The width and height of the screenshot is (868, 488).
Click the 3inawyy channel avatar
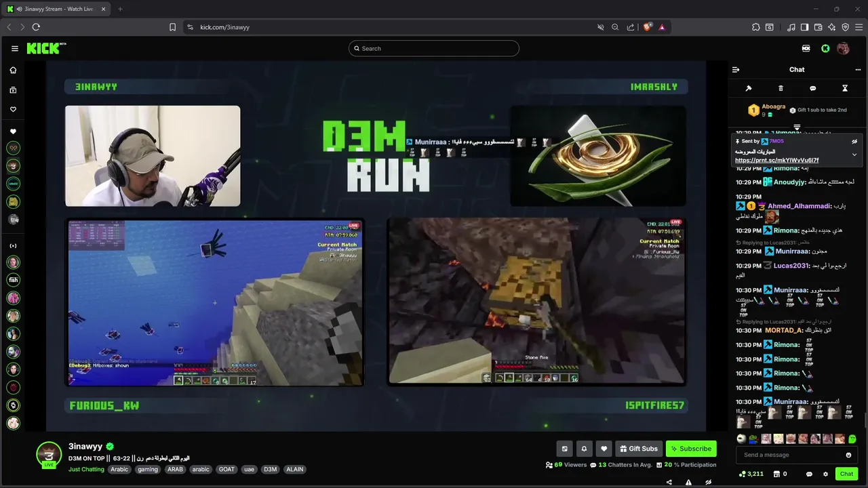[49, 455]
